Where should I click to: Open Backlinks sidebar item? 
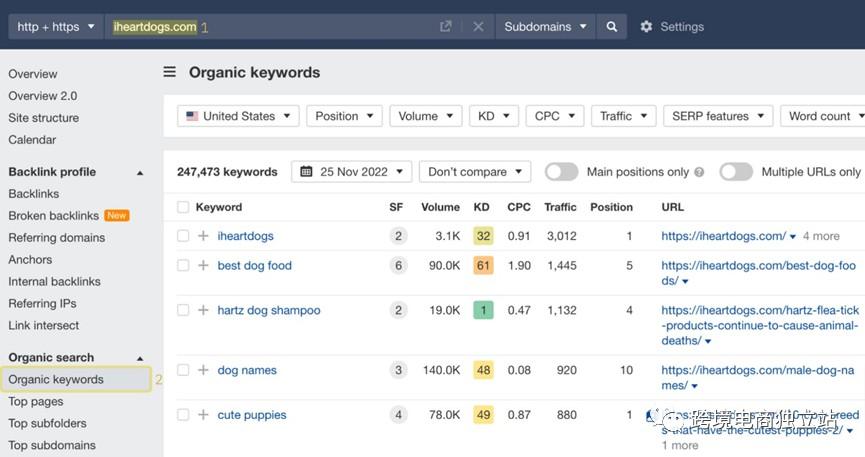coord(34,194)
